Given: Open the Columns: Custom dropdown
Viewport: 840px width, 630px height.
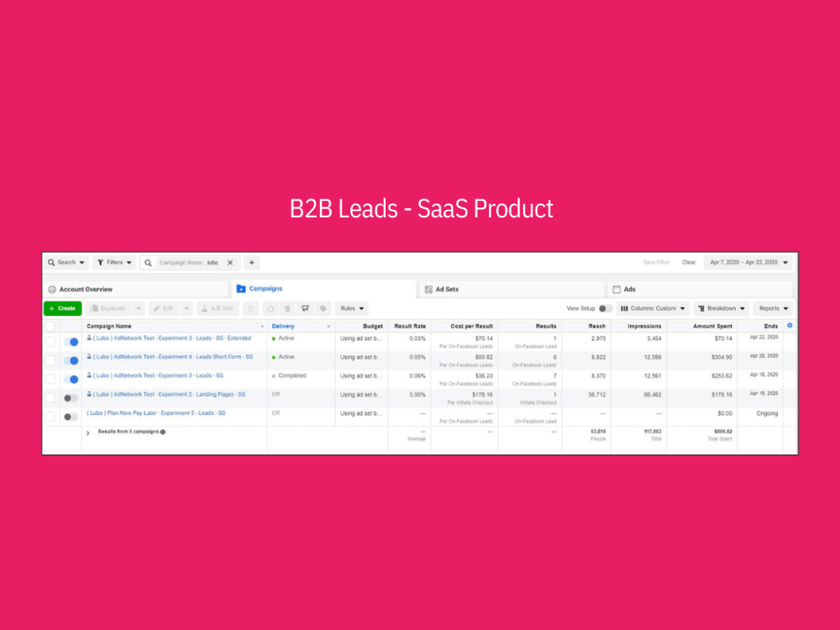Looking at the screenshot, I should 653,308.
